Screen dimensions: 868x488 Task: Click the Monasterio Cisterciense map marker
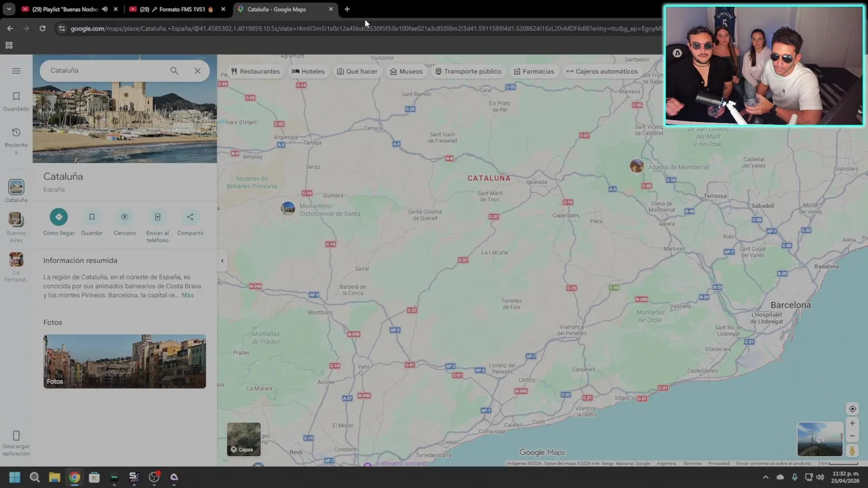[288, 208]
